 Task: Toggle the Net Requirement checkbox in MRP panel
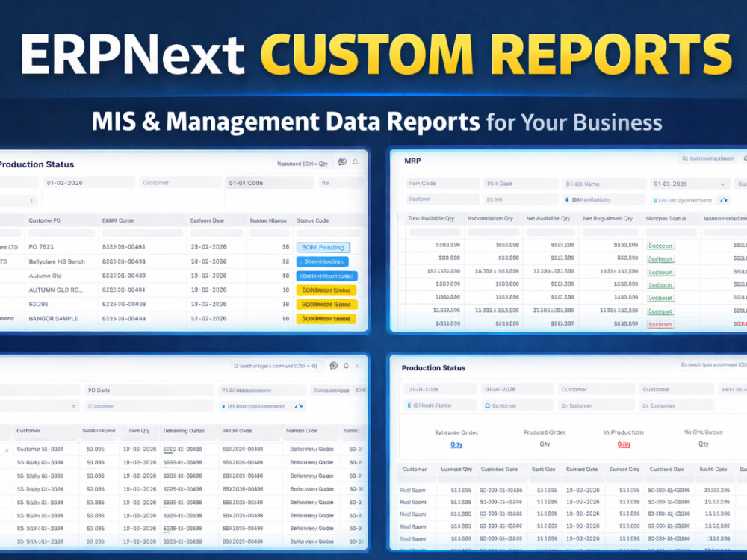[x=656, y=200]
